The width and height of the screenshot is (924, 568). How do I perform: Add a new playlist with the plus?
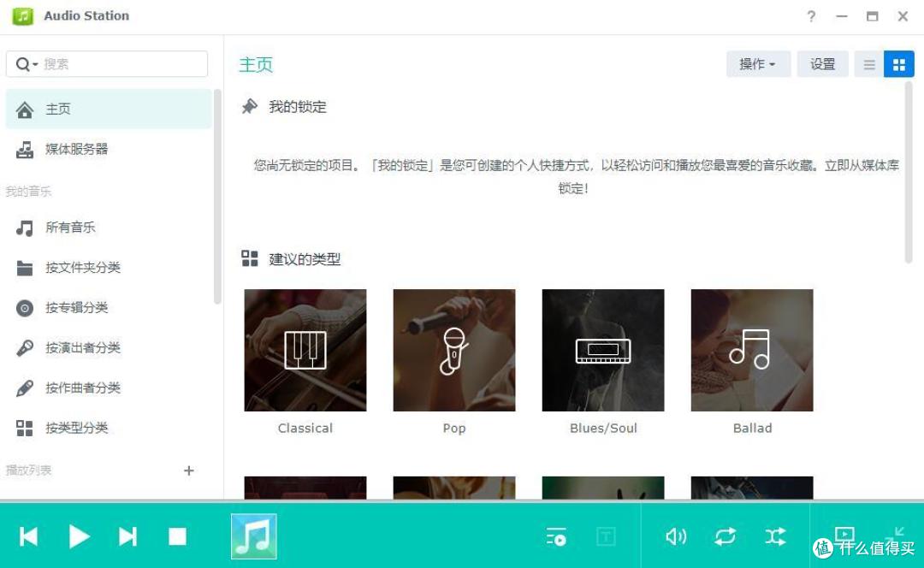click(x=189, y=470)
